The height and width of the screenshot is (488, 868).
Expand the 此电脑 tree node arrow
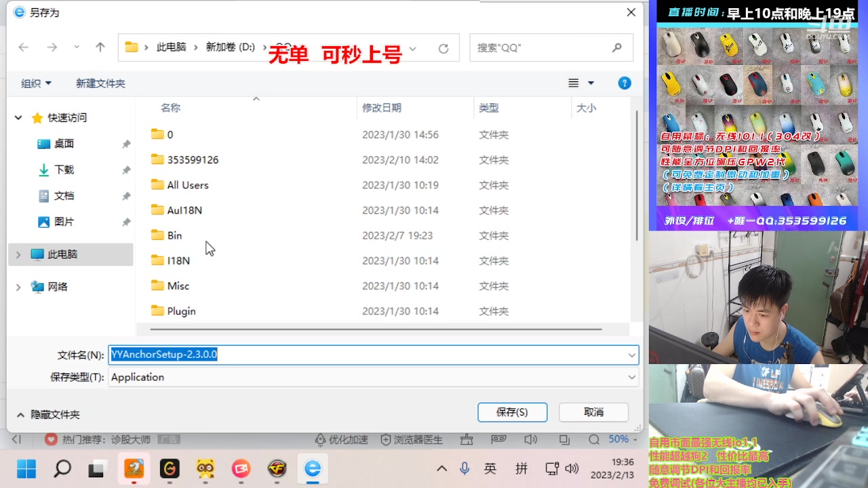(18, 254)
